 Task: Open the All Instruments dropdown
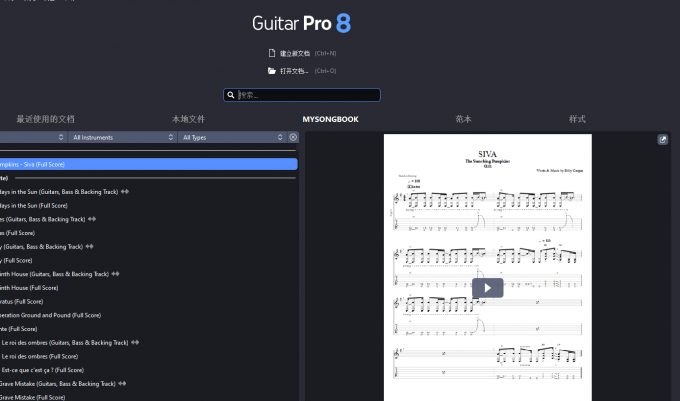(122, 137)
